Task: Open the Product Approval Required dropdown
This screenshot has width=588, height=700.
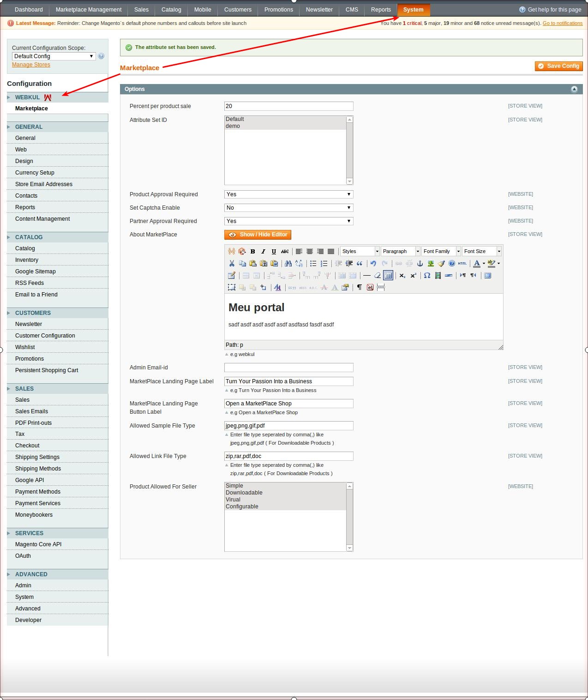Action: pyautogui.click(x=289, y=194)
